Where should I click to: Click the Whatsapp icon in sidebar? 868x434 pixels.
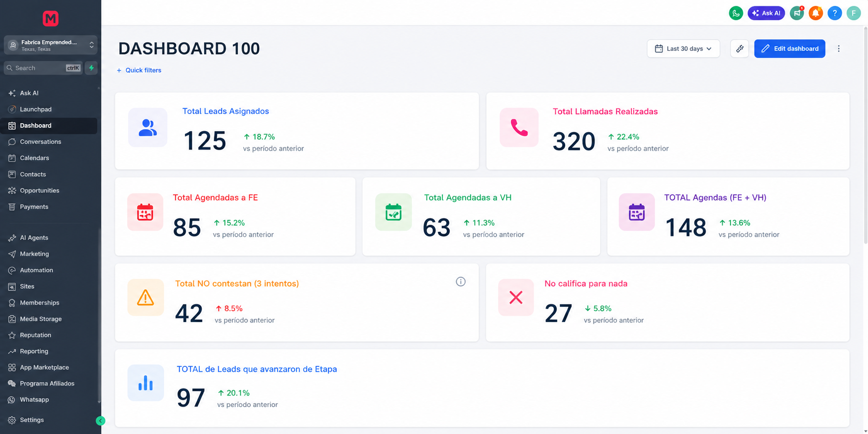tap(12, 400)
